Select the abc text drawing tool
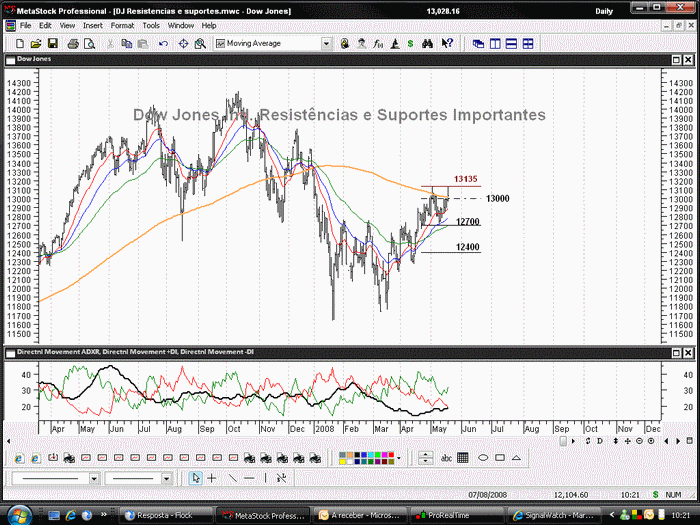The image size is (700, 525). pos(446,458)
